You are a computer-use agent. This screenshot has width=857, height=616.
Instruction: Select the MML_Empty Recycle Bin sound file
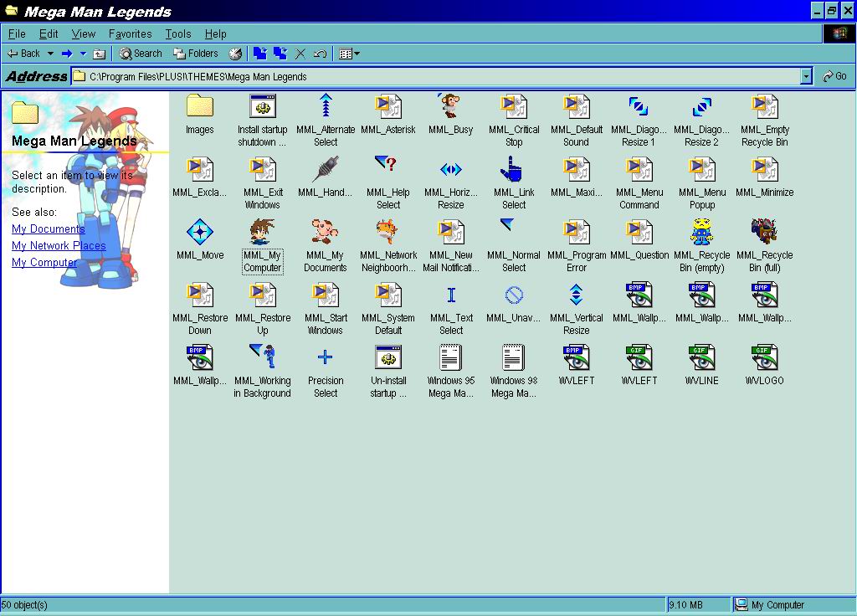[765, 121]
